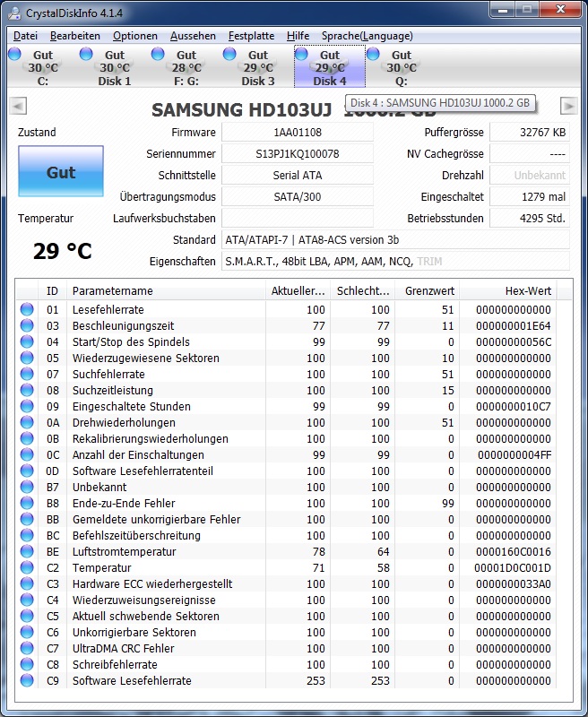Click status icon for Software Lesefehlerratenteil

[x=27, y=471]
